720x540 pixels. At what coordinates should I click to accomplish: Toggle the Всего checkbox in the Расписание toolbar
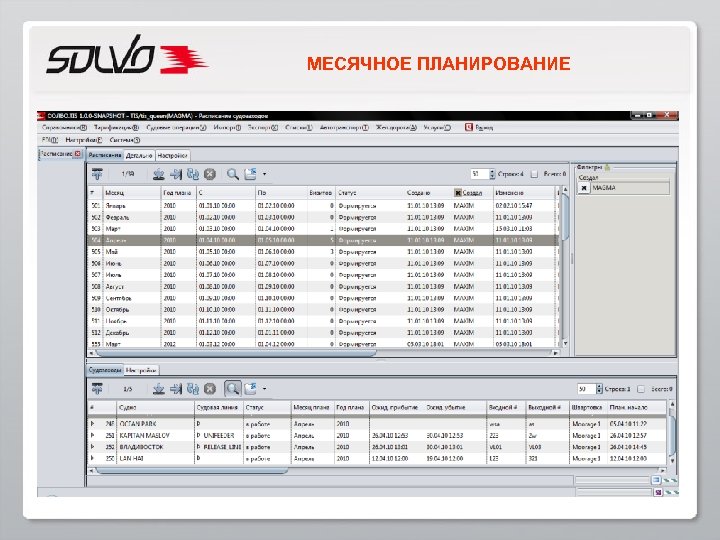(x=534, y=174)
